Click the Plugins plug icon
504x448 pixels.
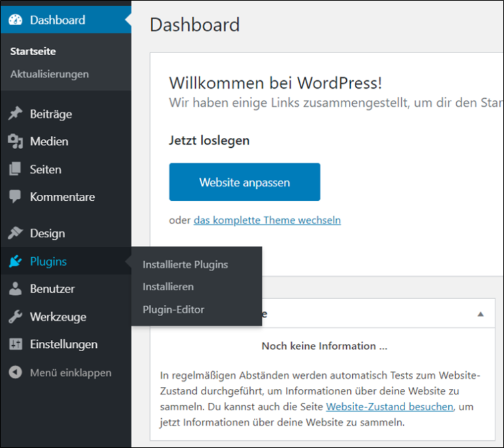(x=15, y=261)
